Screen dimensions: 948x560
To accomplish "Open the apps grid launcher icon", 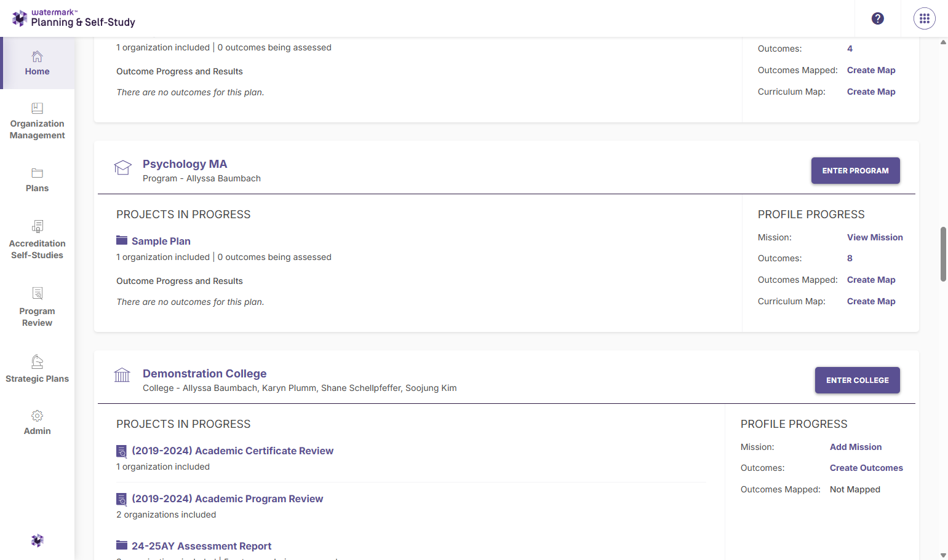I will click(925, 18).
